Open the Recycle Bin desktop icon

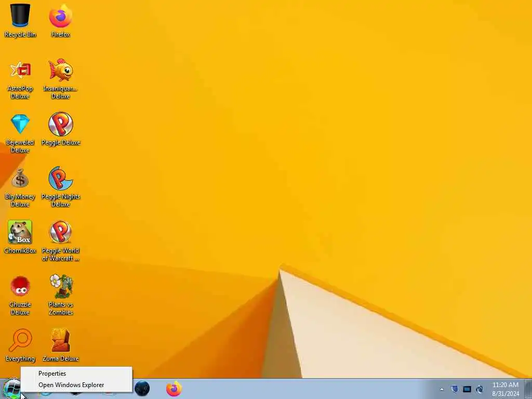point(20,15)
